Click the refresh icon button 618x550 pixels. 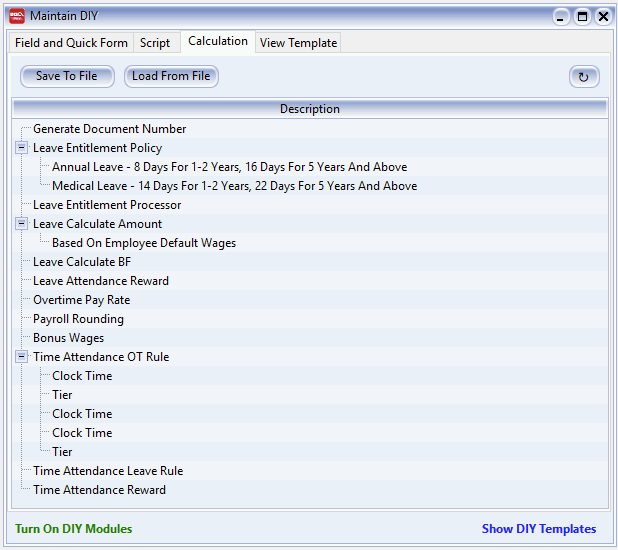(584, 76)
